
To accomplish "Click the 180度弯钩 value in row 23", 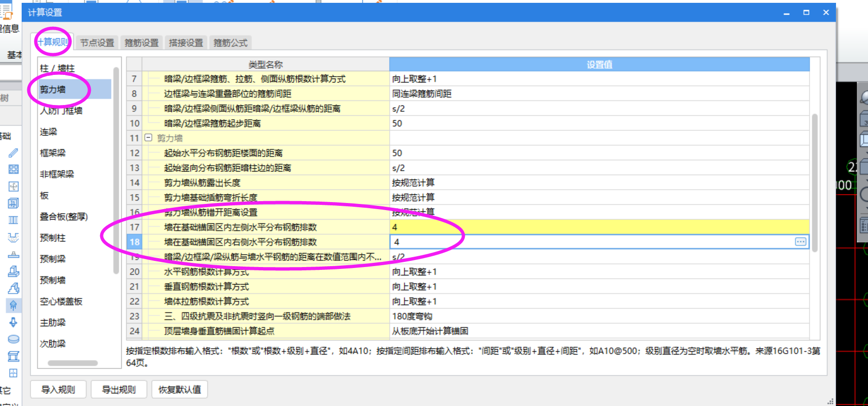I will click(599, 316).
